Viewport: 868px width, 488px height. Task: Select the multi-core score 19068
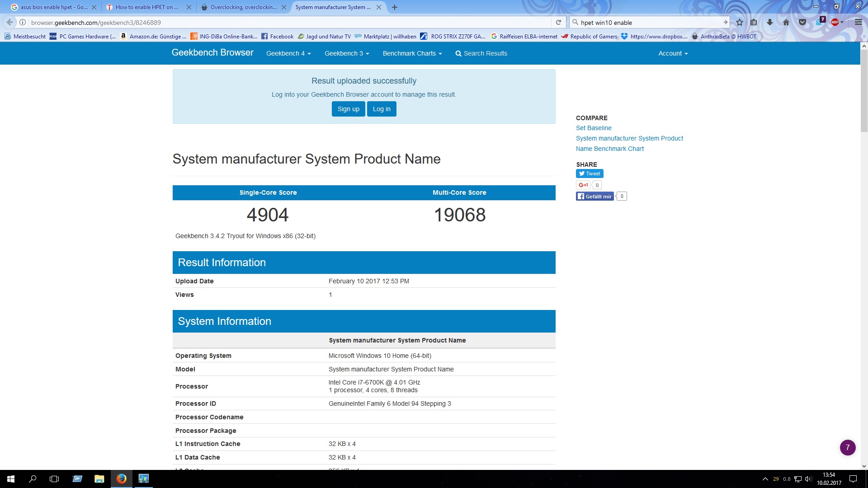(459, 215)
